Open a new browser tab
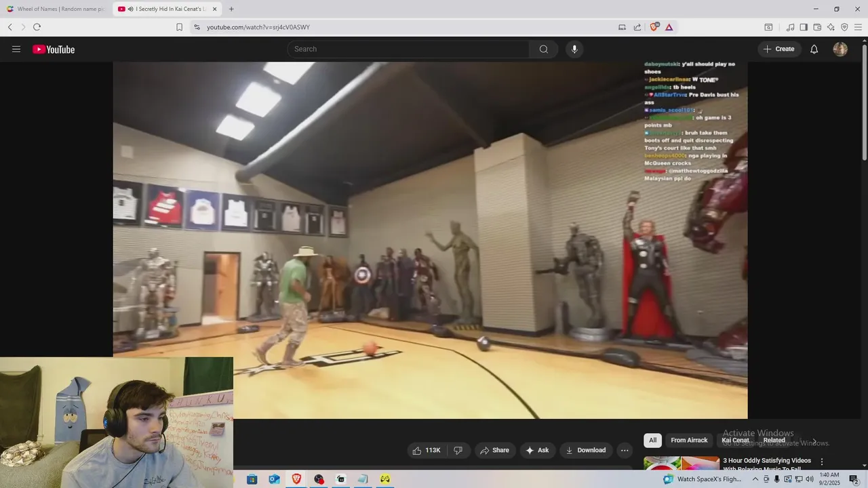868x488 pixels. pyautogui.click(x=231, y=9)
